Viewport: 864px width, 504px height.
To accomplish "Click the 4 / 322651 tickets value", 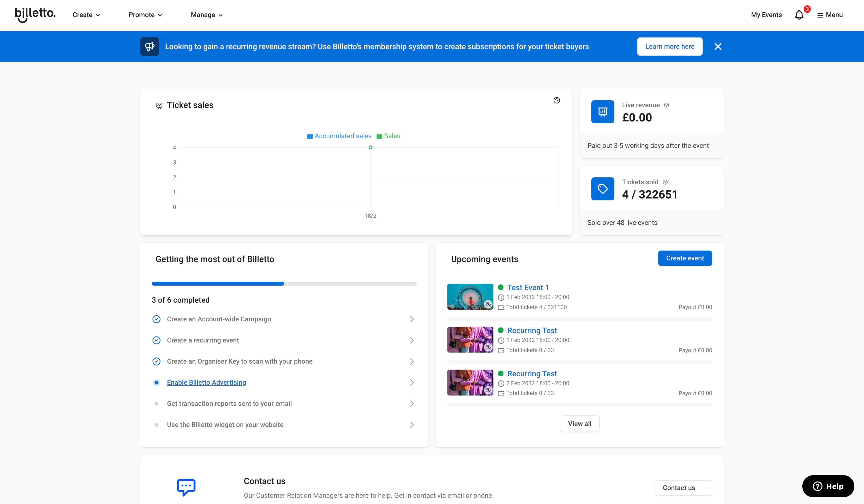I will pyautogui.click(x=650, y=195).
